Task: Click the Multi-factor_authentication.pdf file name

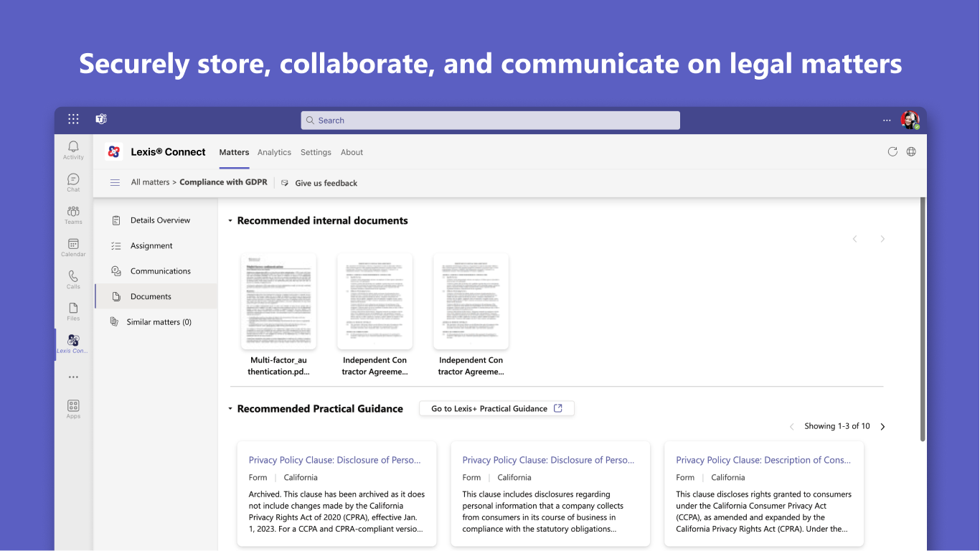Action: coord(278,366)
